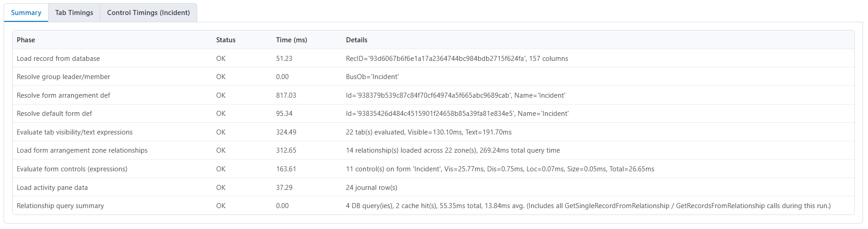Click 0.00 time for Relationship query summary
This screenshot has height=229, width=868.
pyautogui.click(x=283, y=206)
